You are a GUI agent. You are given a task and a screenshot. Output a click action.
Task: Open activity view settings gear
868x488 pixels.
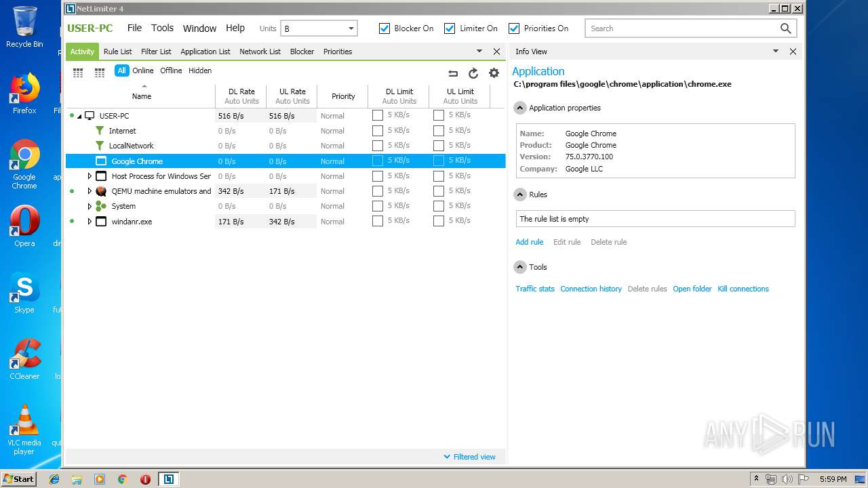click(494, 73)
